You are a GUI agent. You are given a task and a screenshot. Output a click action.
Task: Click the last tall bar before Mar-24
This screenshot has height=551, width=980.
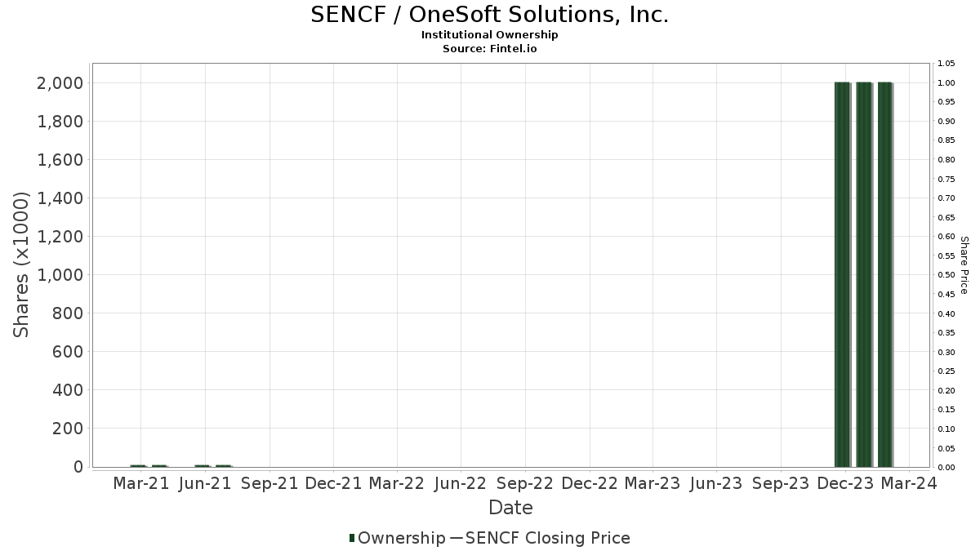[885, 274]
